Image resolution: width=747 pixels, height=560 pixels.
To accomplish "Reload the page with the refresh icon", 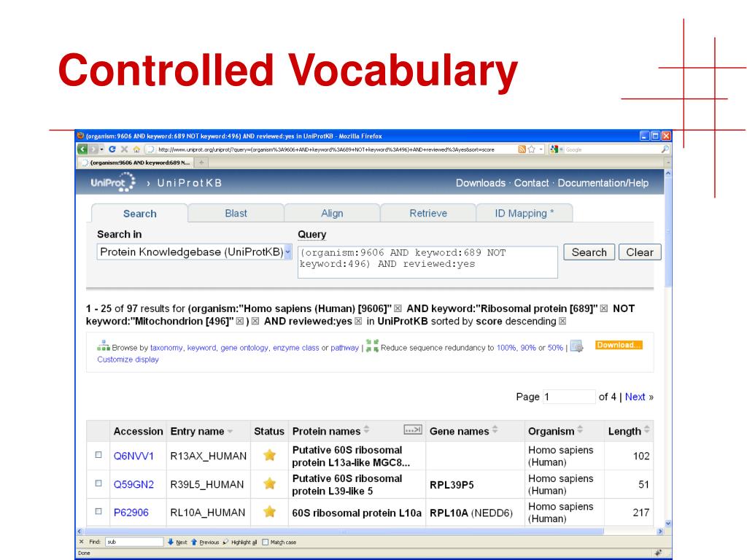I will click(112, 149).
